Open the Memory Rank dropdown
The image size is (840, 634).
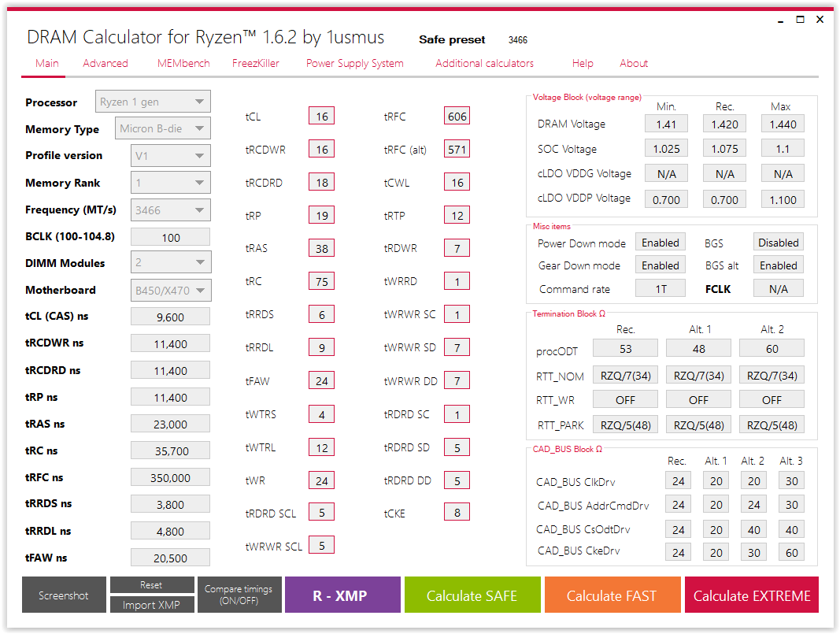tap(170, 183)
